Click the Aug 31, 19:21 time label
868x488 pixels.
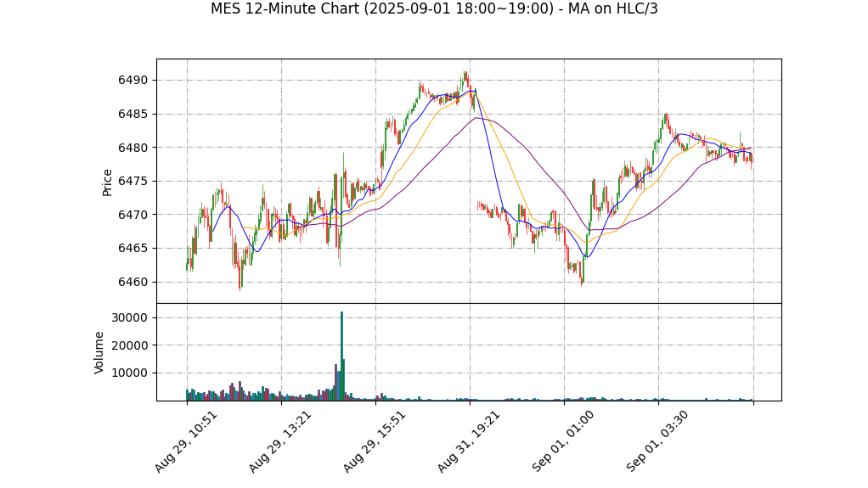[468, 441]
